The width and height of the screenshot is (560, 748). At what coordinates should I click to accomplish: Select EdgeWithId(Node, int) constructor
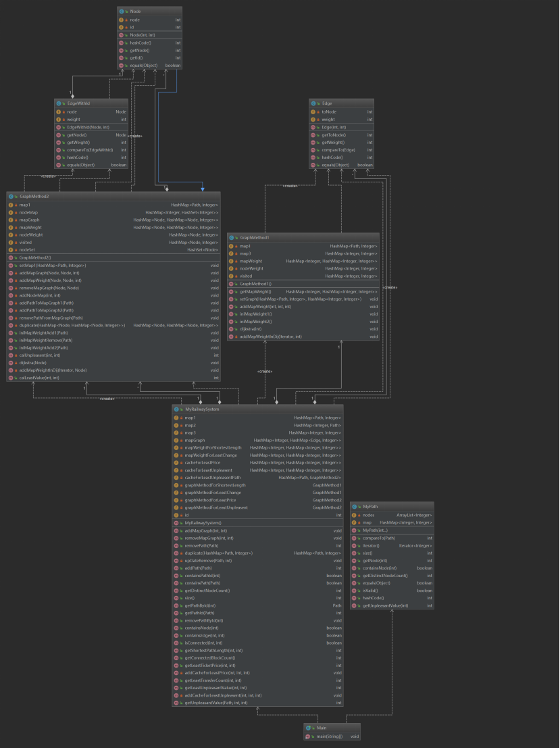point(91,128)
